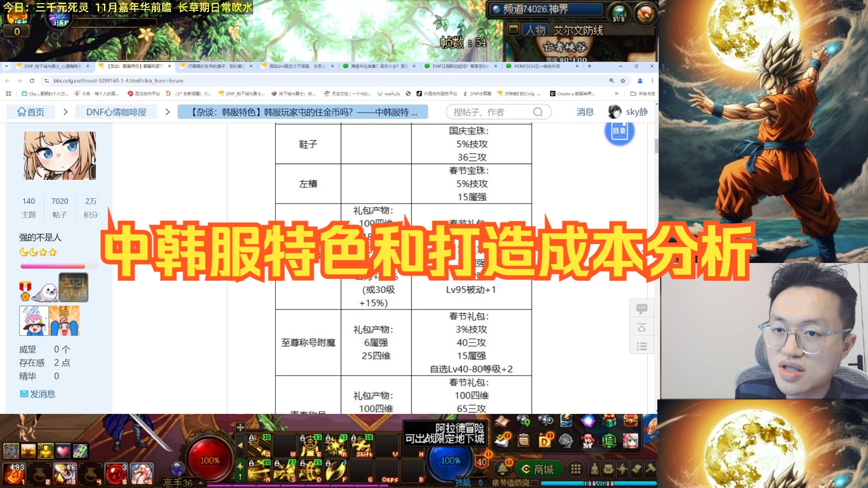Switch to the 假如dnf最近才开国服 tab

[x=298, y=66]
